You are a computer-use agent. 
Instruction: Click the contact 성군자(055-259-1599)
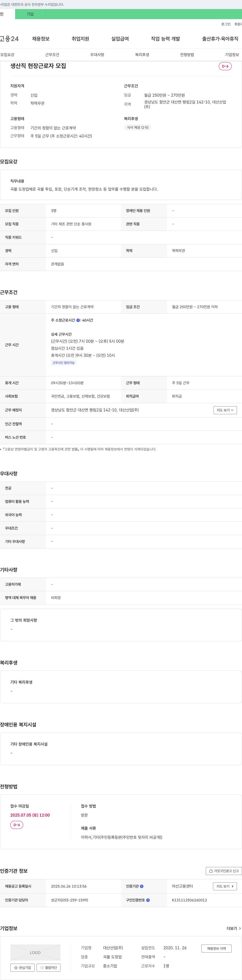pos(69,900)
